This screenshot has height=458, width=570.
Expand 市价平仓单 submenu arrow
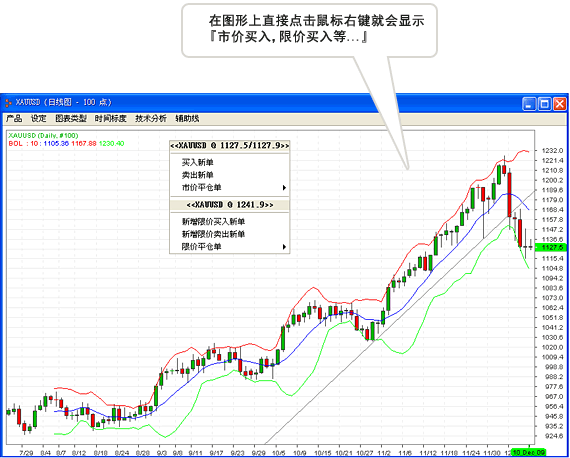click(284, 188)
